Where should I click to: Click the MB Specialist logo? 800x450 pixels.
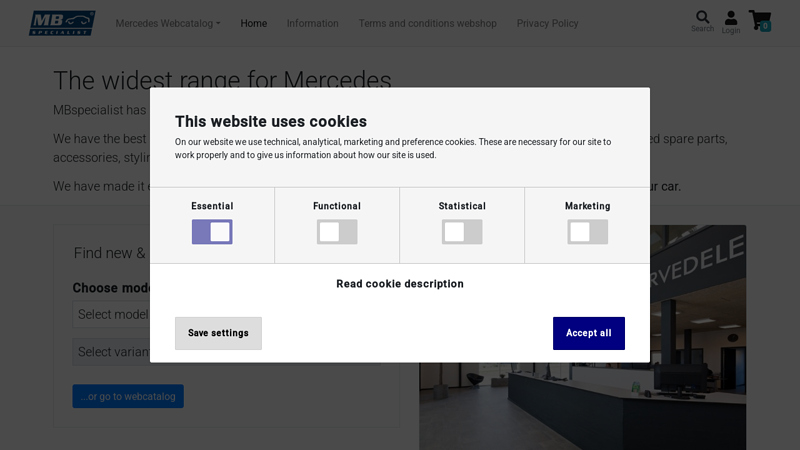click(62, 23)
